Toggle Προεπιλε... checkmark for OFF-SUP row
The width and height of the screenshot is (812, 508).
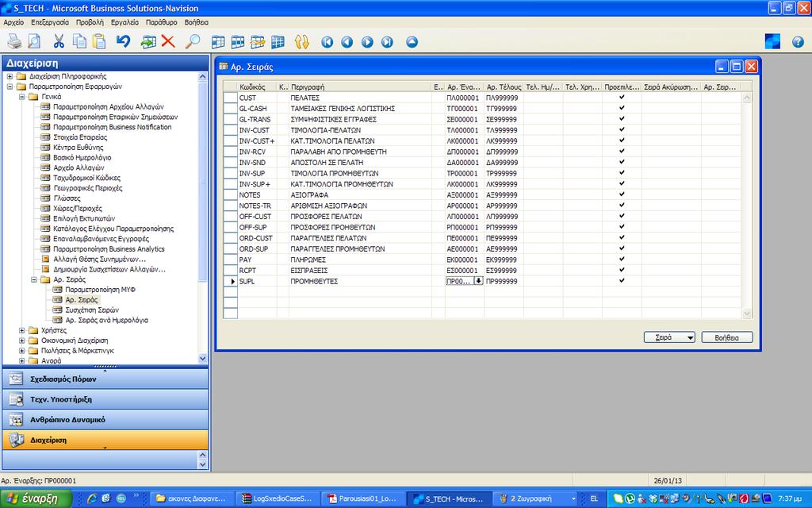[622, 226]
